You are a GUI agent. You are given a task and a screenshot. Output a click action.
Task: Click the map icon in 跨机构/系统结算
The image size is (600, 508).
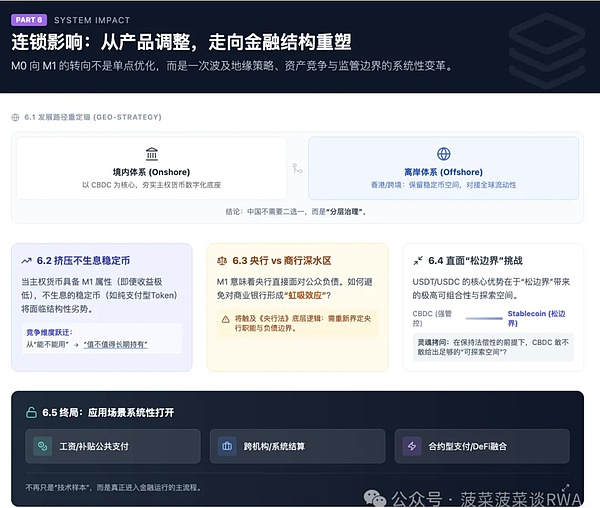[x=227, y=446]
